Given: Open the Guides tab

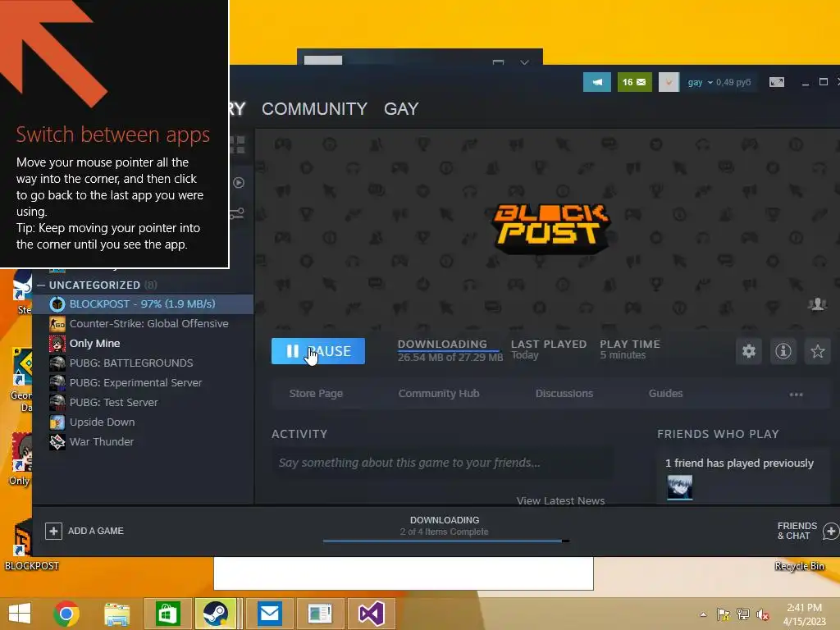Looking at the screenshot, I should pyautogui.click(x=665, y=393).
